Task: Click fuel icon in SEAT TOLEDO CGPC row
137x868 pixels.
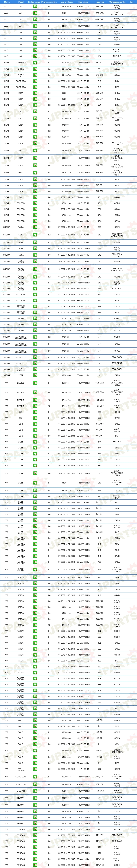Action: click(x=35, y=203)
